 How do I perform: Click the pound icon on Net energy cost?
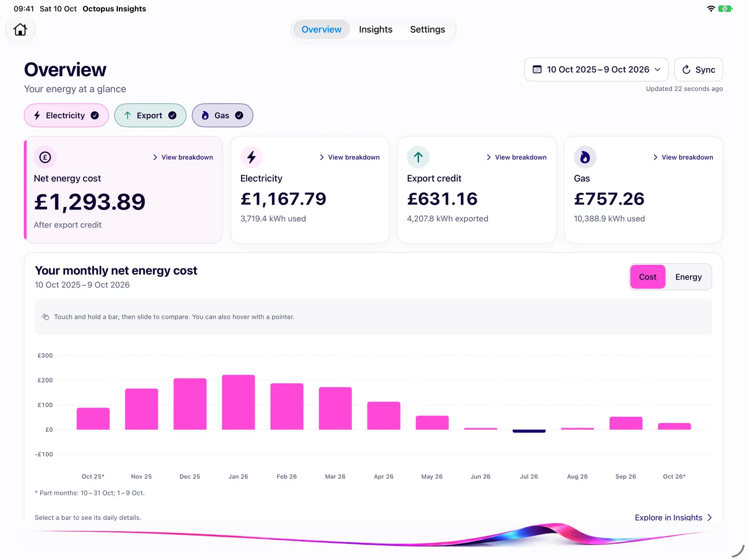45,157
